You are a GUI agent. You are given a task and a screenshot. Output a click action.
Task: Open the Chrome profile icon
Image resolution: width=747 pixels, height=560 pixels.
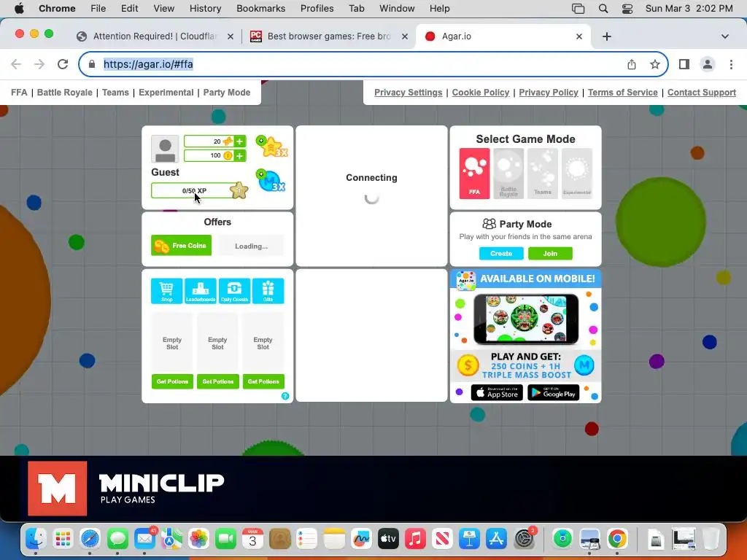click(708, 64)
